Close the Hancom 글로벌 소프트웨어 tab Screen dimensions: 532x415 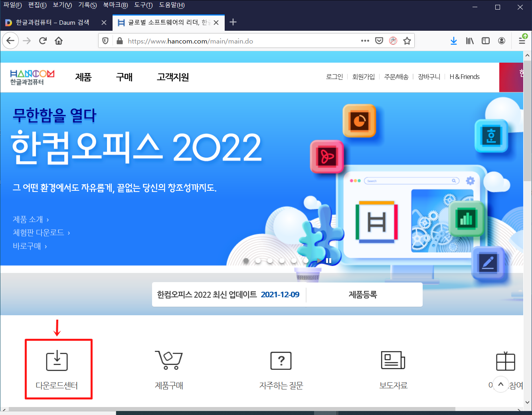pos(216,23)
